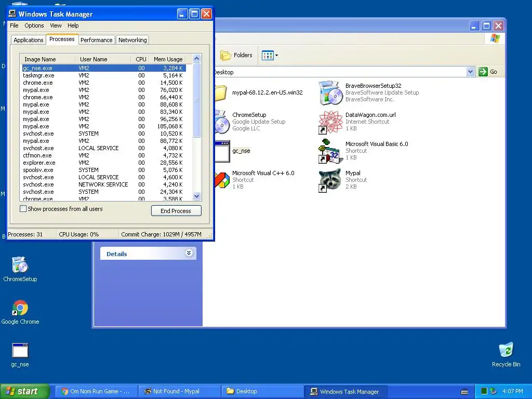
Task: Select the Processes tab
Action: [x=62, y=39]
